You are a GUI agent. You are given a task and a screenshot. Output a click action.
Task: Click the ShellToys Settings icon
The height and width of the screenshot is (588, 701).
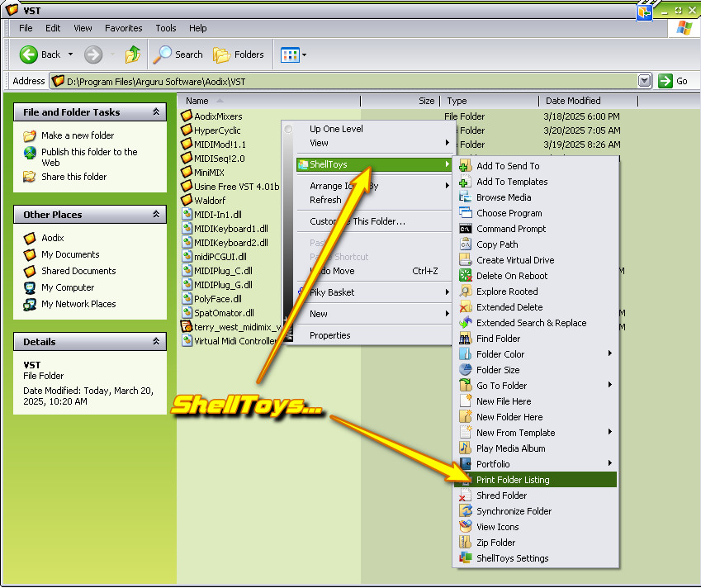click(x=466, y=558)
